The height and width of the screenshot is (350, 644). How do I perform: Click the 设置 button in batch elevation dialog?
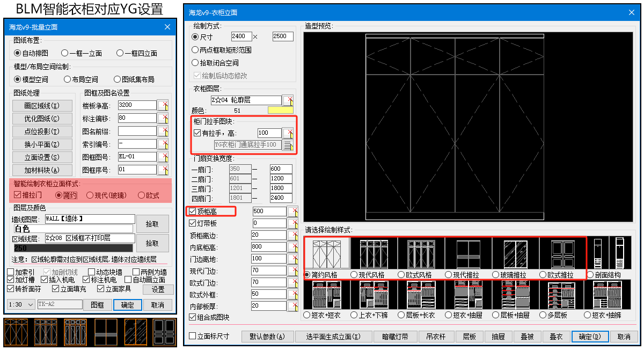[x=158, y=289]
